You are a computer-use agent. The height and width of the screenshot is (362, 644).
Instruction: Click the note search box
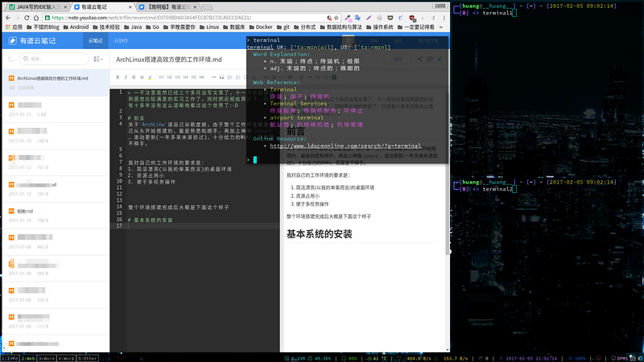[54, 59]
